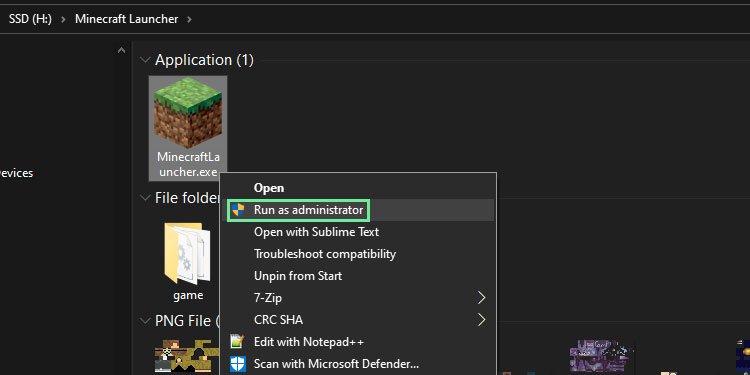Click SSD (H:) in the address bar
Screen dimensions: 750x375
tap(30, 19)
